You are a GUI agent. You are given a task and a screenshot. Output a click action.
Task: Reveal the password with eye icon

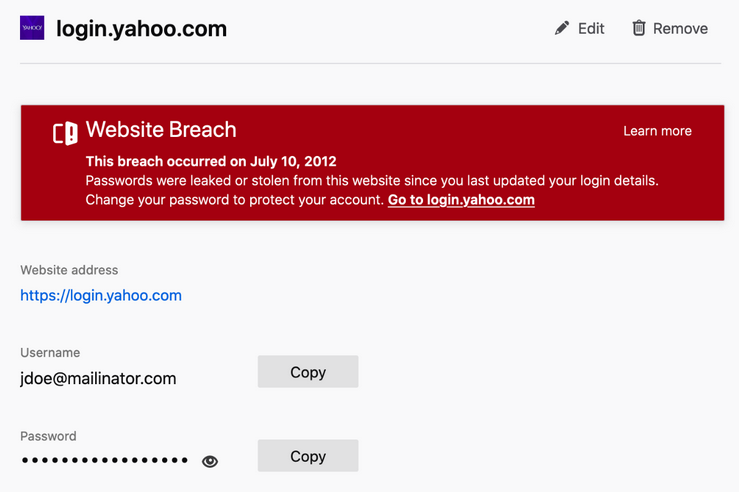pyautogui.click(x=210, y=461)
